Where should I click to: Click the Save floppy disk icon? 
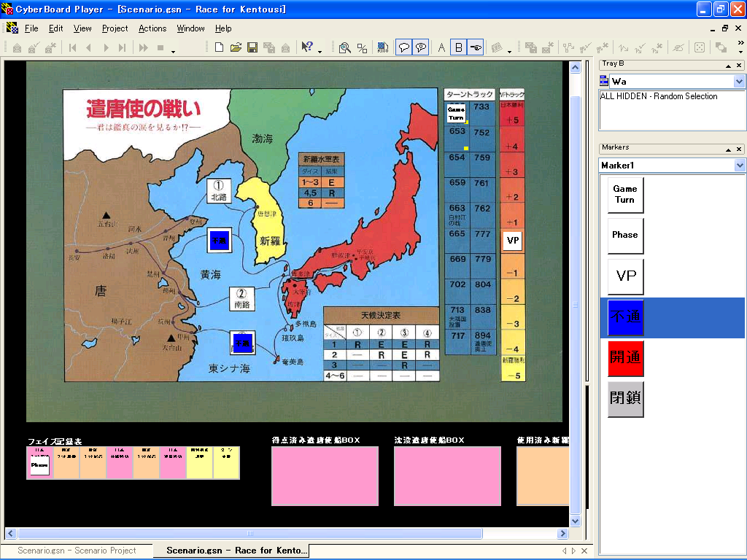click(252, 47)
